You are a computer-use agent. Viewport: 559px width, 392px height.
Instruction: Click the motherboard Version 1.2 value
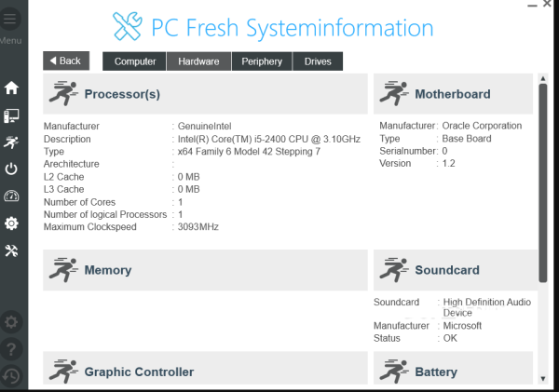(x=448, y=164)
